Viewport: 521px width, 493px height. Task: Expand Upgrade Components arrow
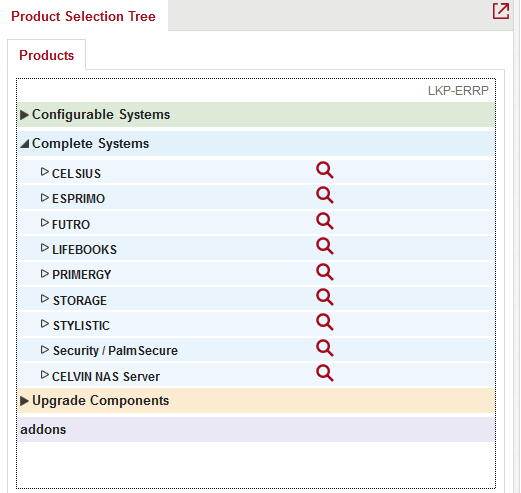point(24,401)
